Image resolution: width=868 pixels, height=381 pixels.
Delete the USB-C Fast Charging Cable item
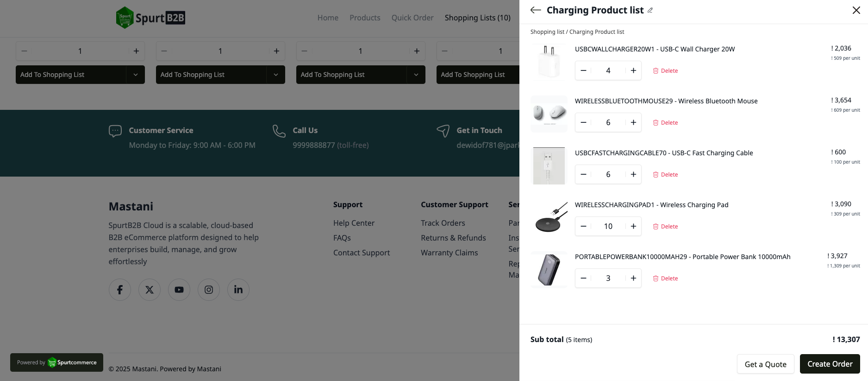665,175
